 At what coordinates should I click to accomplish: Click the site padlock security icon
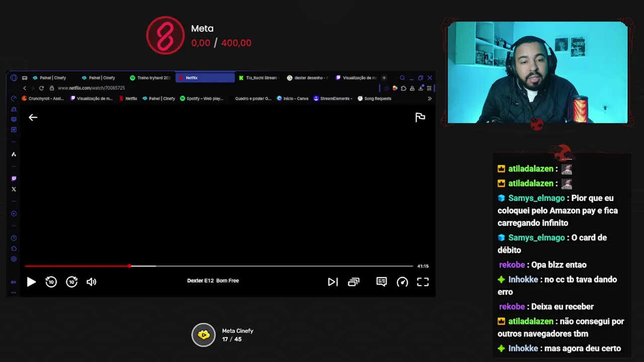point(52,88)
